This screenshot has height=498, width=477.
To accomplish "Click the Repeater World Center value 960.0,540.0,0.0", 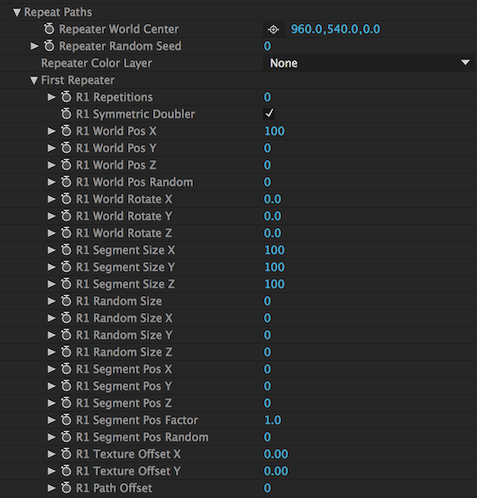I will 335,29.
